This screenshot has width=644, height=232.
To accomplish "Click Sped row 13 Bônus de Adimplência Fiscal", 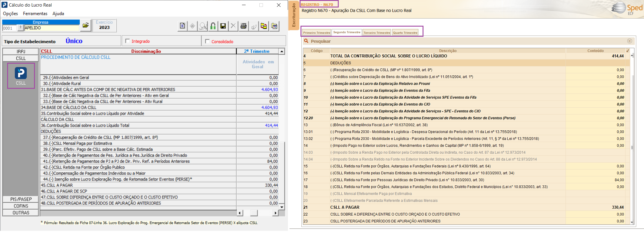I will click(x=466, y=125).
